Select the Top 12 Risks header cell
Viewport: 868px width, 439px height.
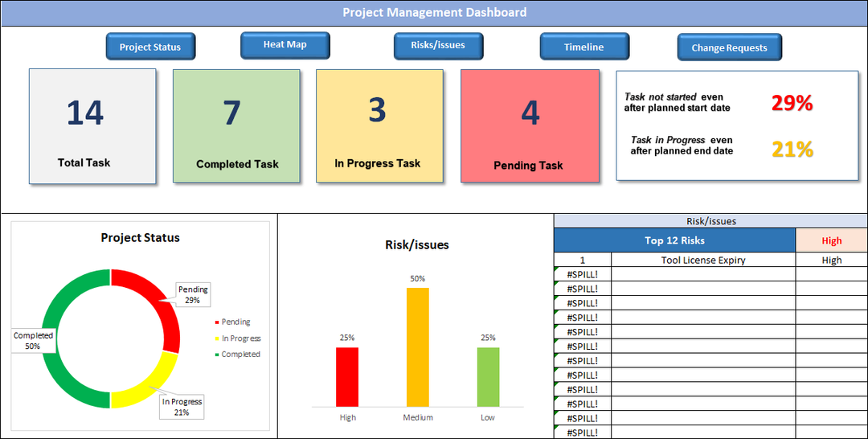(675, 240)
